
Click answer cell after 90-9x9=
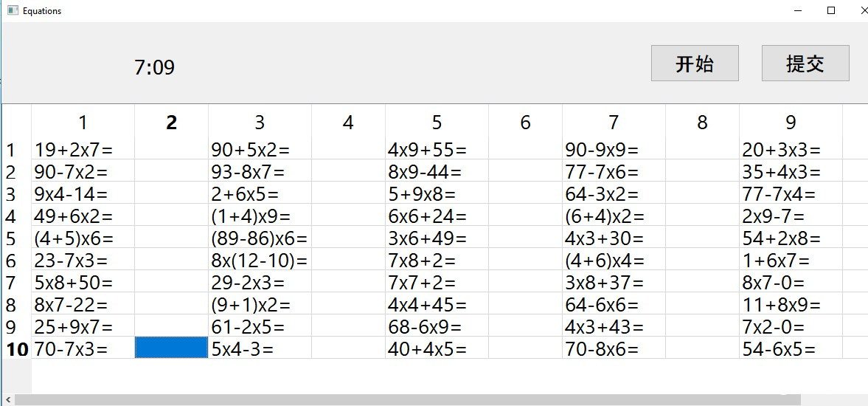(702, 150)
